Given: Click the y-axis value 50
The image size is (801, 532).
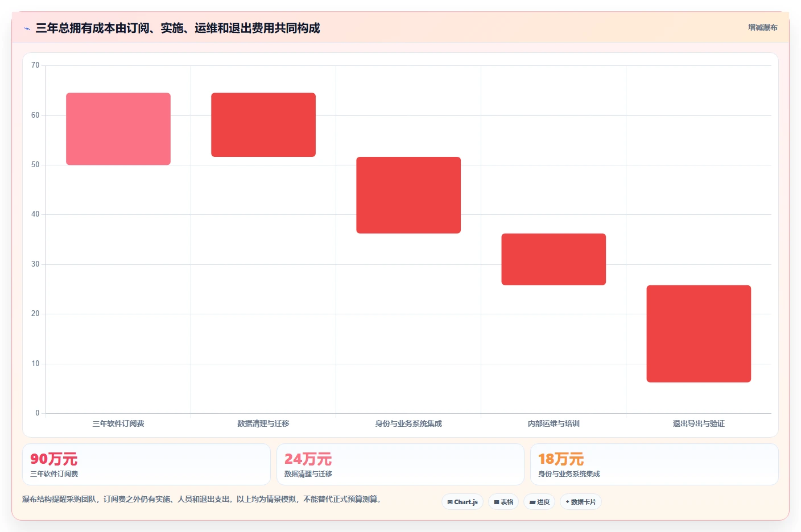Looking at the screenshot, I should tap(35, 165).
